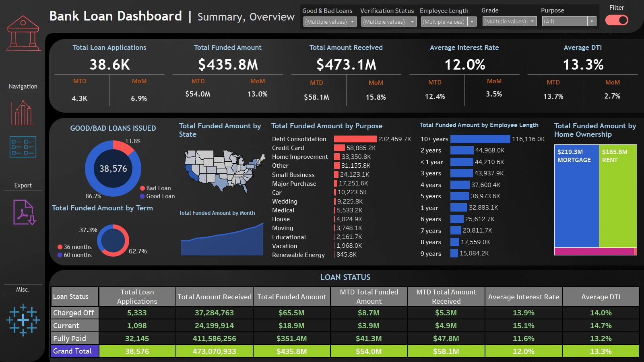Screen dimensions: 644x362
Task: Click Small Business purpose label
Action: [x=293, y=175]
